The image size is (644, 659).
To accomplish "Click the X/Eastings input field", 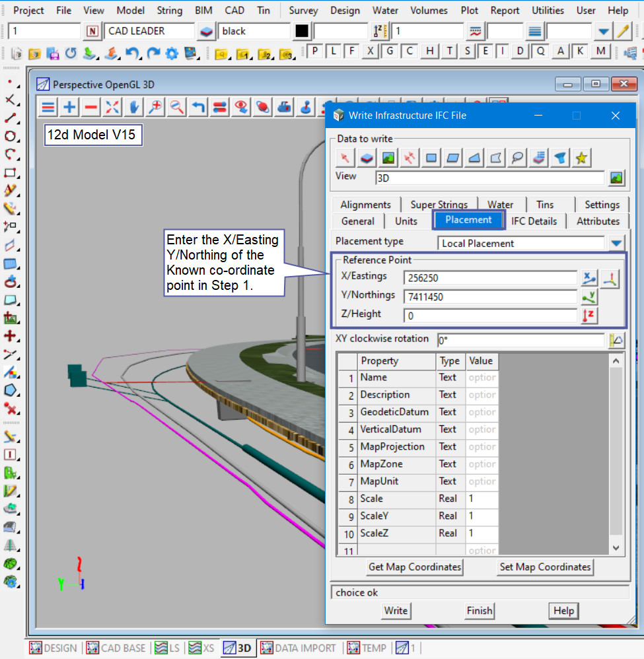I will click(491, 279).
